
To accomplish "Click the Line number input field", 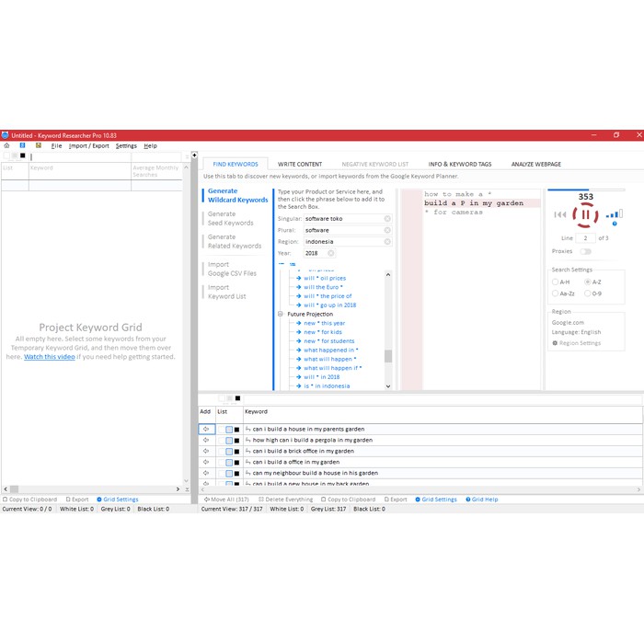I will (x=585, y=238).
